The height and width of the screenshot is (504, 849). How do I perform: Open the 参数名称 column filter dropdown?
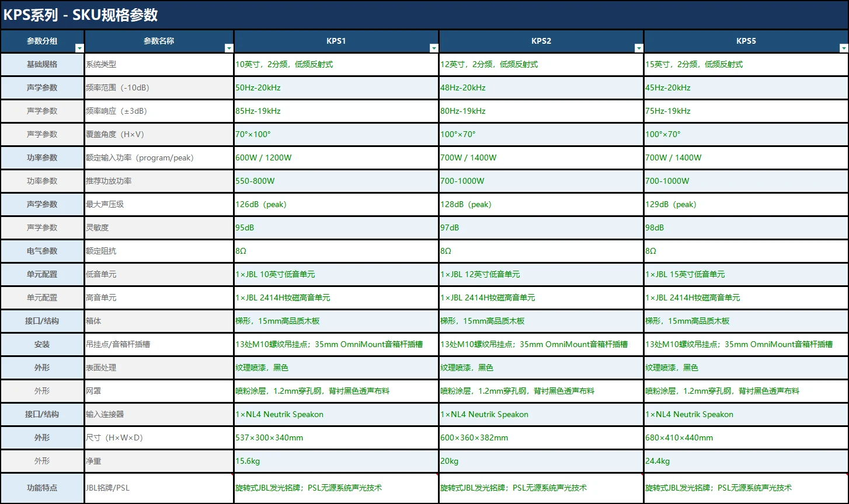coord(229,48)
